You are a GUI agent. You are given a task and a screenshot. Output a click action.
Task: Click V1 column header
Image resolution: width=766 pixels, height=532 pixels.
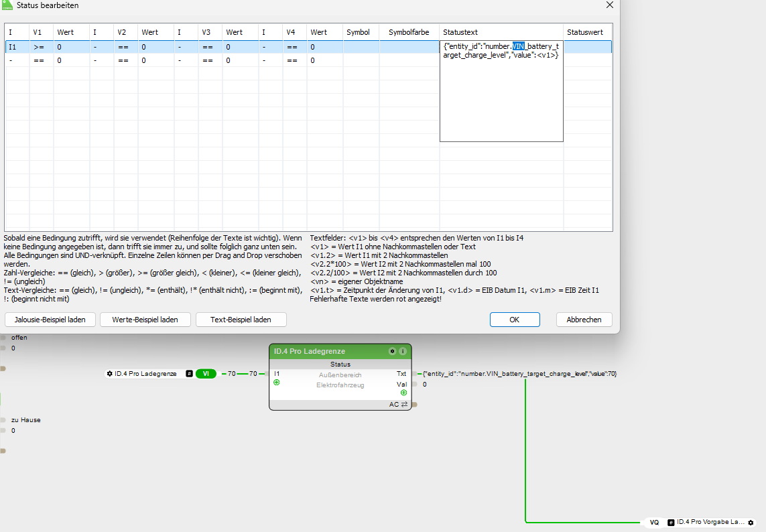(x=41, y=32)
